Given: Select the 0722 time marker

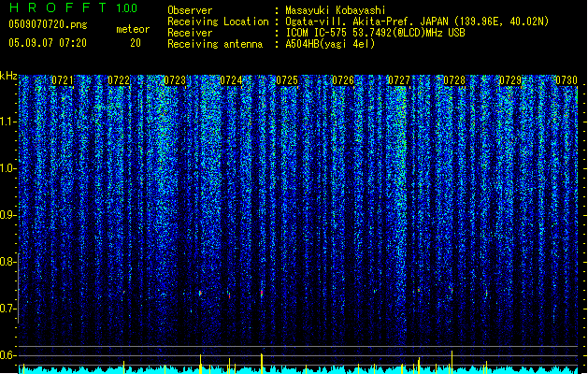Looking at the screenshot, I should click(119, 80).
